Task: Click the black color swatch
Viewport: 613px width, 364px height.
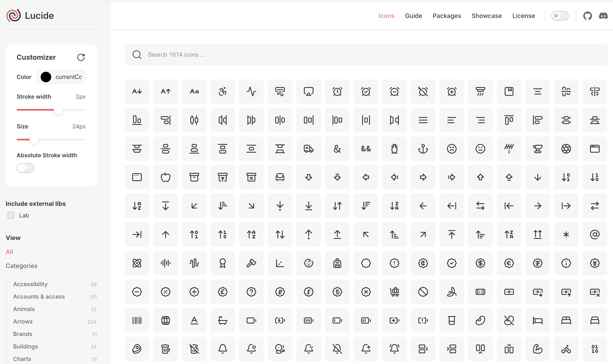Action: point(46,77)
